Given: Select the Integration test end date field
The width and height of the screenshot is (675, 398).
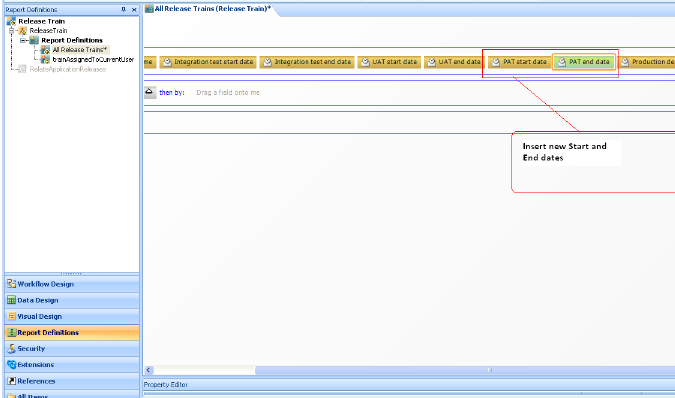Looking at the screenshot, I should [x=307, y=62].
